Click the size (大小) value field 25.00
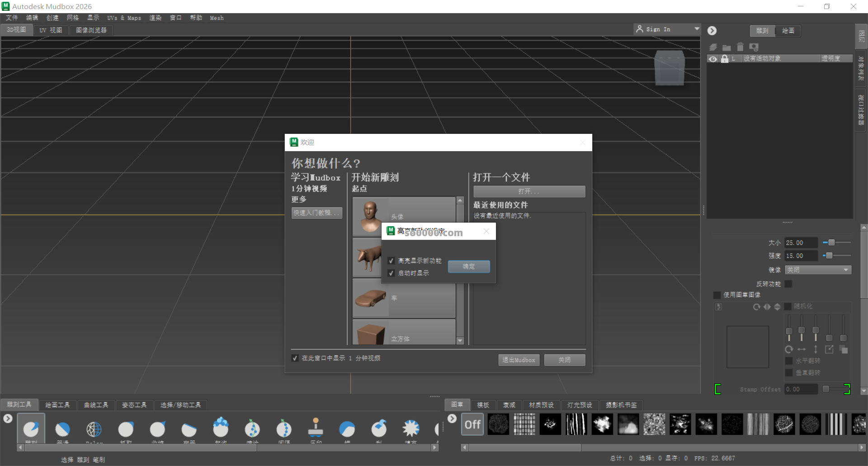The width and height of the screenshot is (868, 466). point(801,243)
